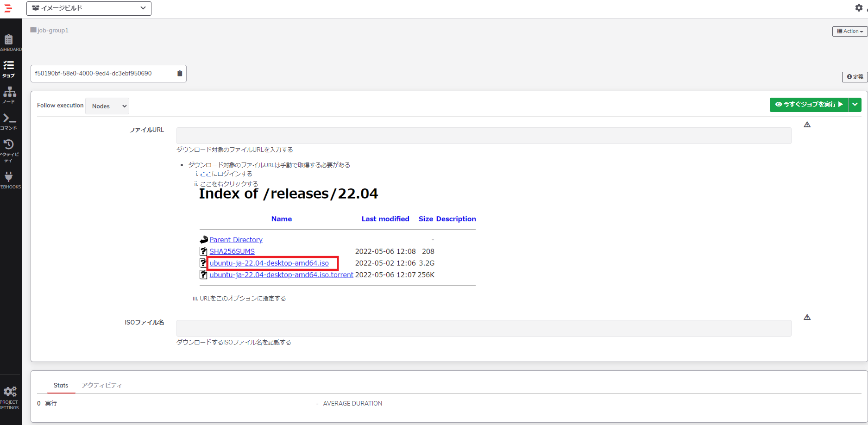Open the Webhooks plug sidebar item
This screenshot has height=425, width=868.
[x=9, y=180]
